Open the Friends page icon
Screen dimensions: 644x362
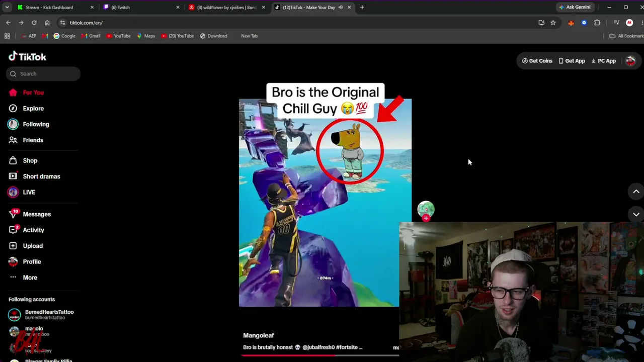coord(13,140)
